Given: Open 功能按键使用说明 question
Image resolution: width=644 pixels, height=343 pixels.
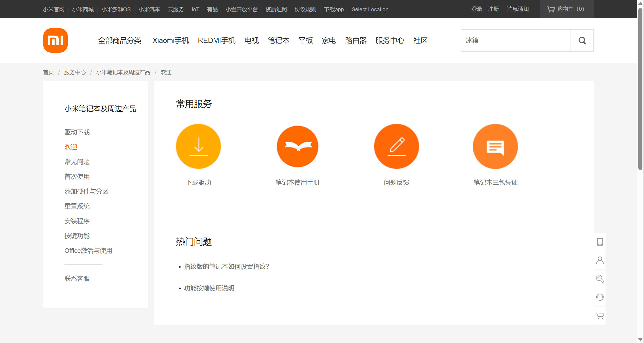Looking at the screenshot, I should [x=209, y=288].
